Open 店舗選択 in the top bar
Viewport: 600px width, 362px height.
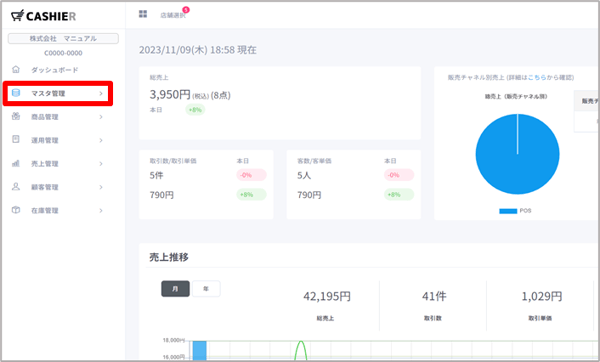[173, 15]
